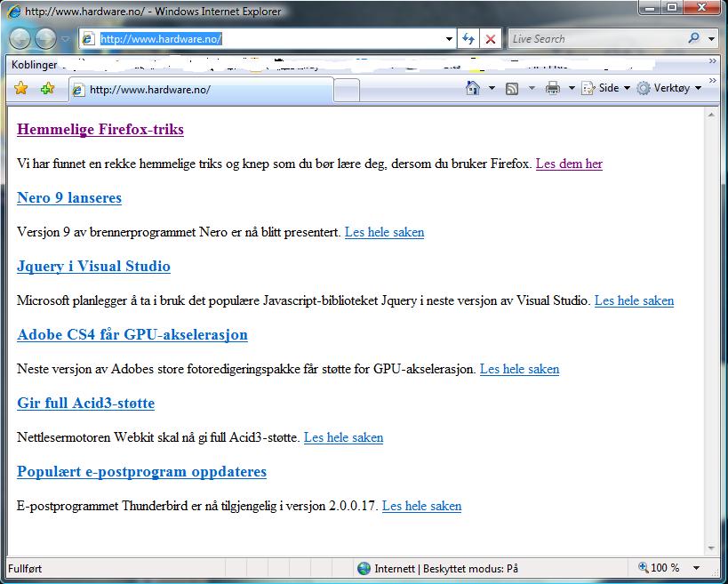Open a new blank tab button
Image resolution: width=728 pixels, height=584 pixels.
pos(347,90)
